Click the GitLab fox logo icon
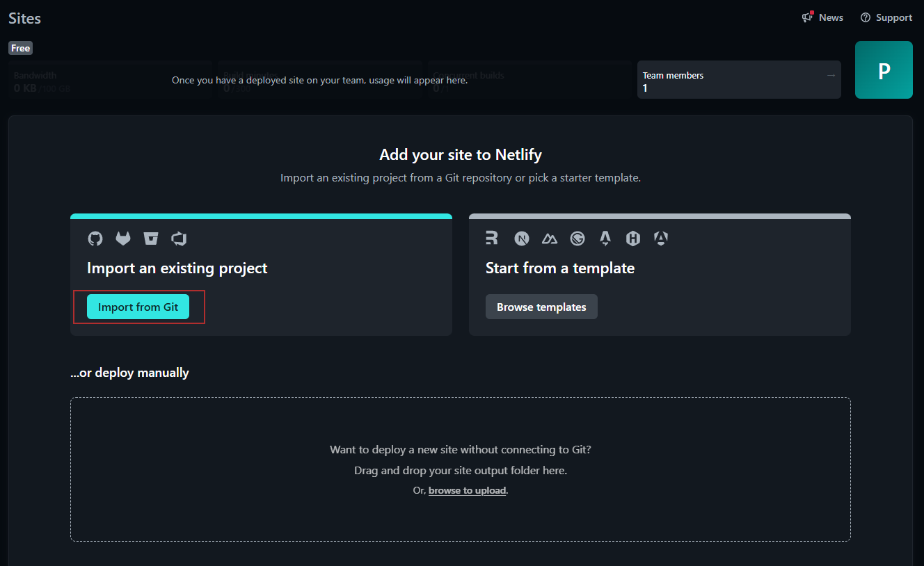This screenshot has width=924, height=566. 123,238
